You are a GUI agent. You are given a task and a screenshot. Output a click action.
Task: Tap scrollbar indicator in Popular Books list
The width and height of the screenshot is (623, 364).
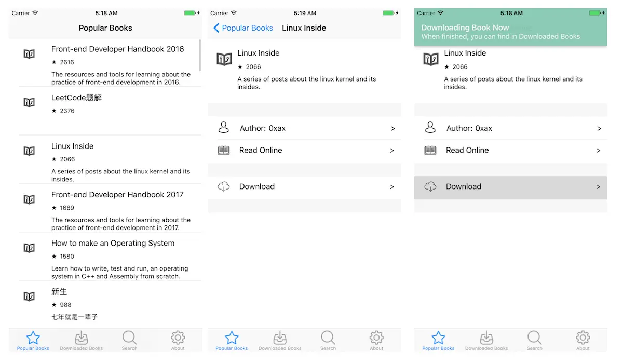tap(200, 55)
